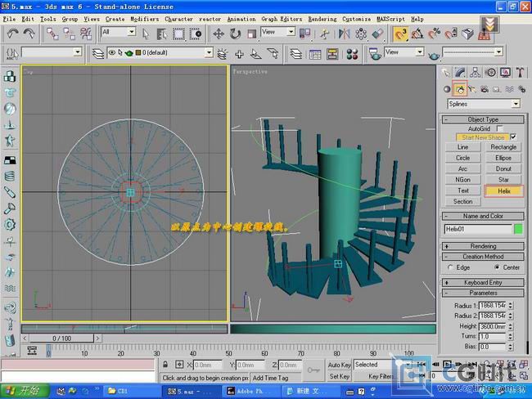Click reactor Cloth Collection shirt icon

point(10,92)
